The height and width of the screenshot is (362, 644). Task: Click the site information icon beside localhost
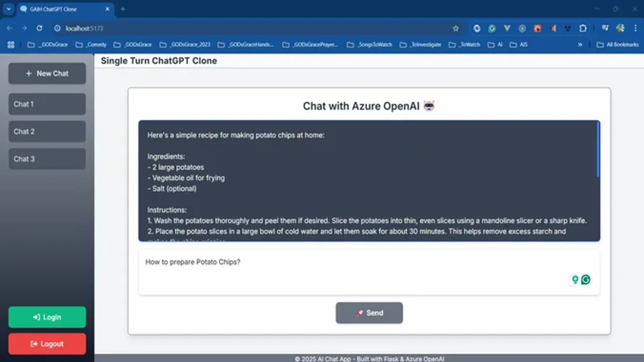point(57,29)
